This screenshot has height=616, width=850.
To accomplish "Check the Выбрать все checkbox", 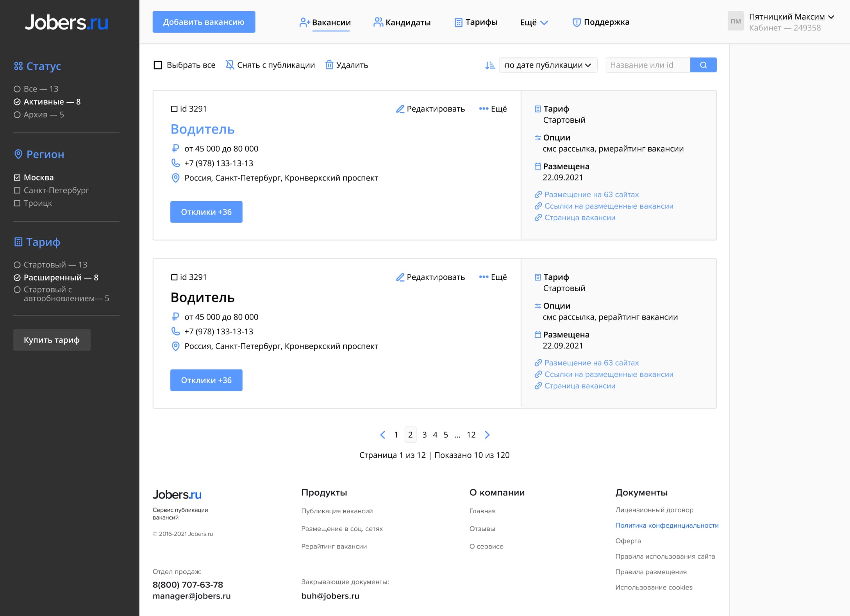I will (158, 65).
